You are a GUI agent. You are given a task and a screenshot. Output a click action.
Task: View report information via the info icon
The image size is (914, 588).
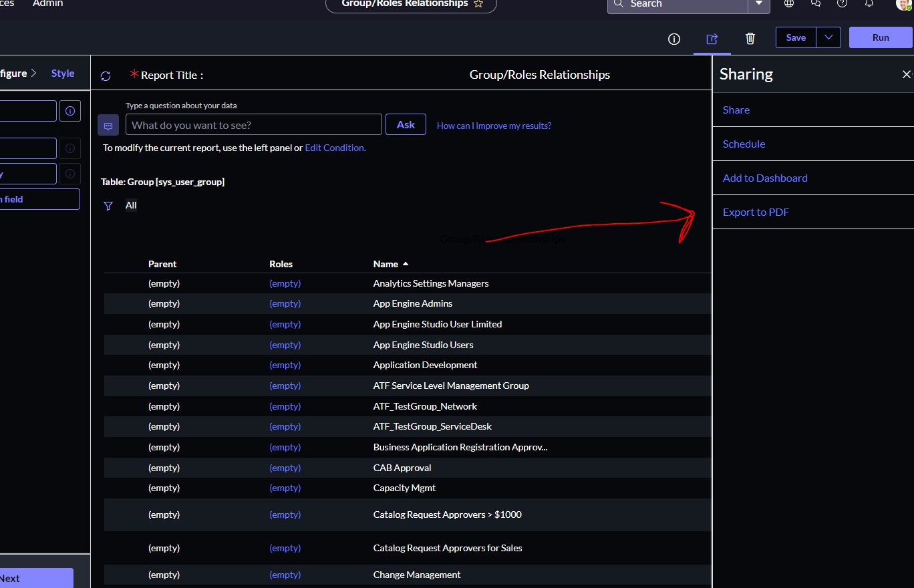coord(673,39)
